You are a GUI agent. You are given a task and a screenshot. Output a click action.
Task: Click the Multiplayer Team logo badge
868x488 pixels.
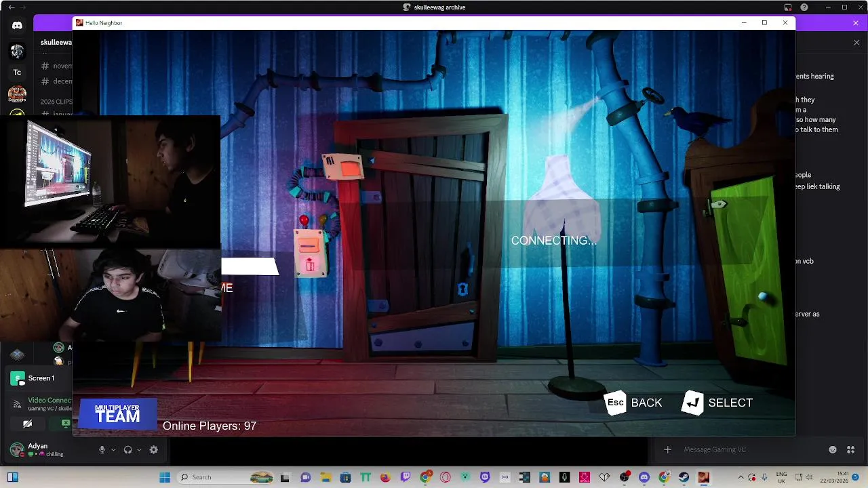pyautogui.click(x=117, y=414)
